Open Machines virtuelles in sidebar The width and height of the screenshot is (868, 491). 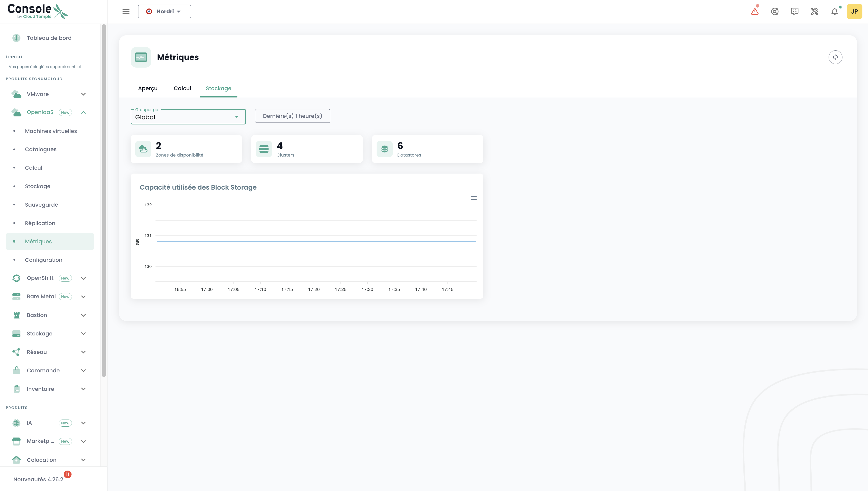[51, 131]
